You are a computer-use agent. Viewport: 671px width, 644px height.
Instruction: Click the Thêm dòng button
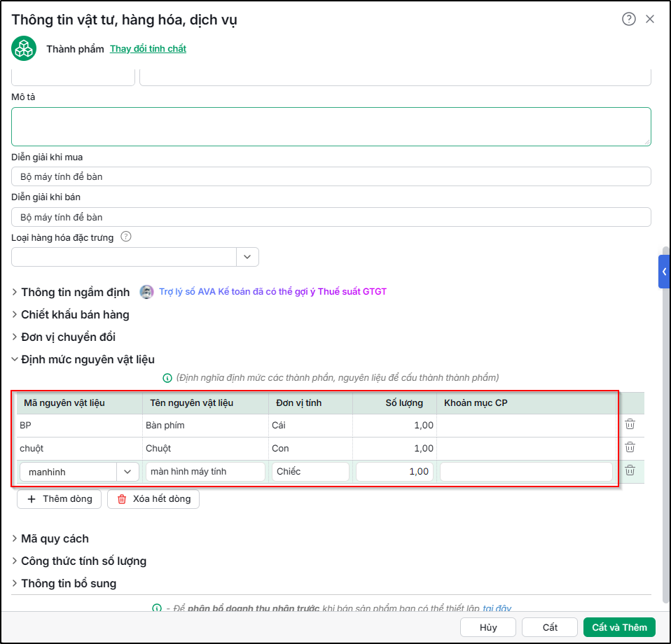coord(59,499)
